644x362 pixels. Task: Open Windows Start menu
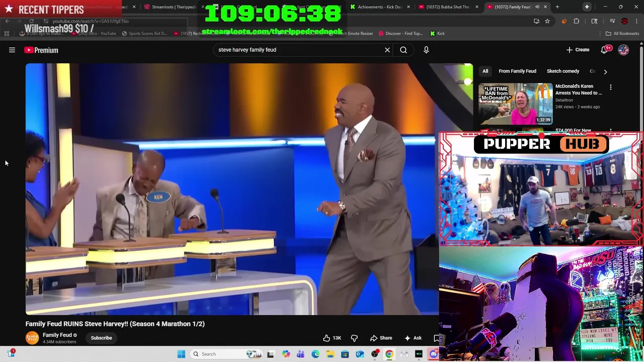pyautogui.click(x=181, y=354)
